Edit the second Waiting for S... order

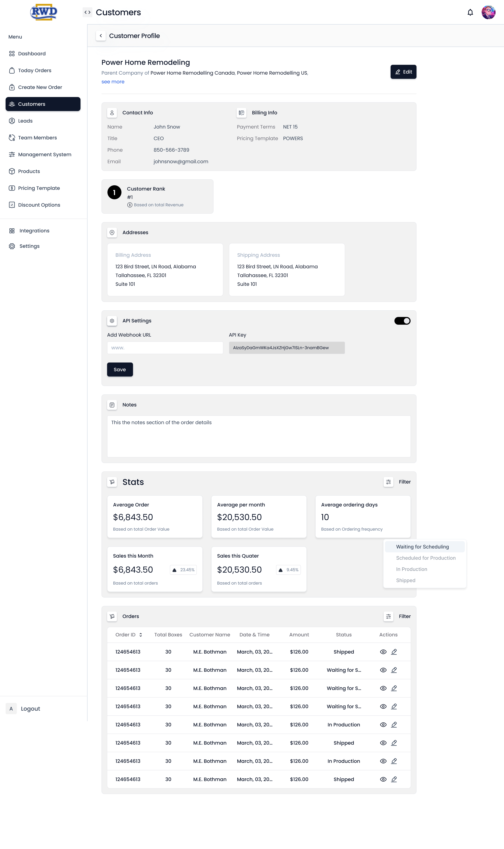pyautogui.click(x=394, y=688)
